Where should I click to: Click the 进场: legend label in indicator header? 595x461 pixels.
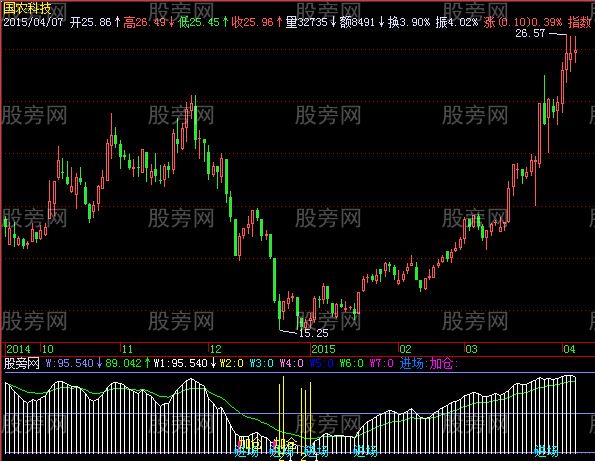[x=414, y=363]
